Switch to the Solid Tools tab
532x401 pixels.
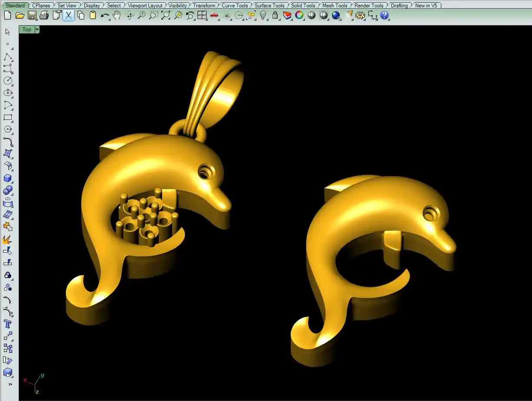[x=303, y=6]
